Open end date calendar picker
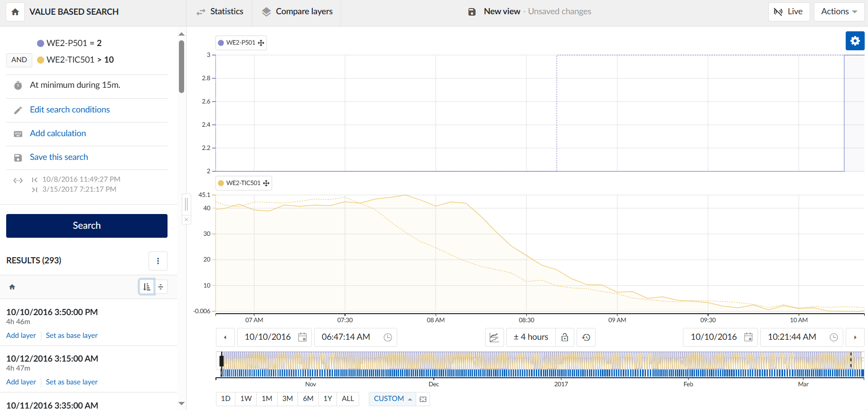Screen dimensions: 868x410 point(748,337)
